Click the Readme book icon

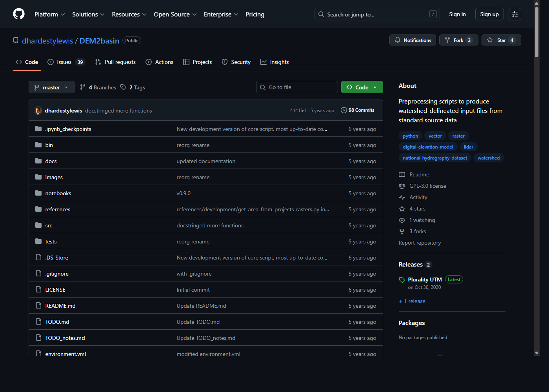pos(402,174)
